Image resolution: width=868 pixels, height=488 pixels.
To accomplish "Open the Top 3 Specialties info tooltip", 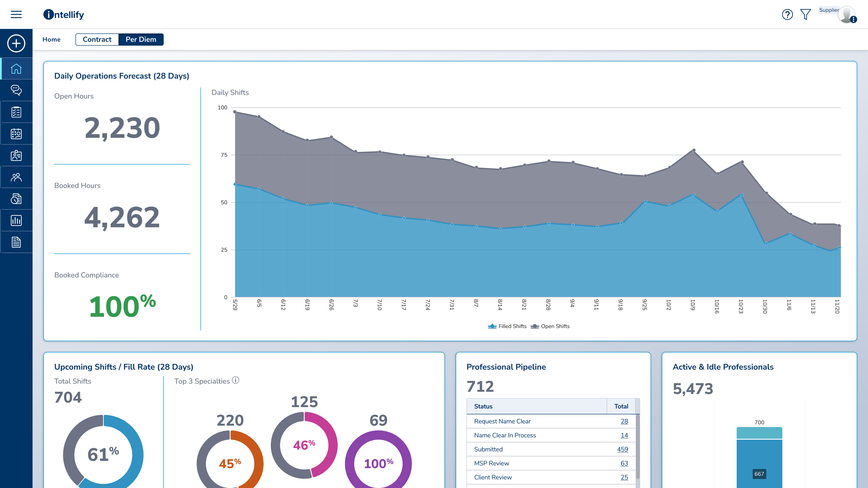I will point(236,380).
